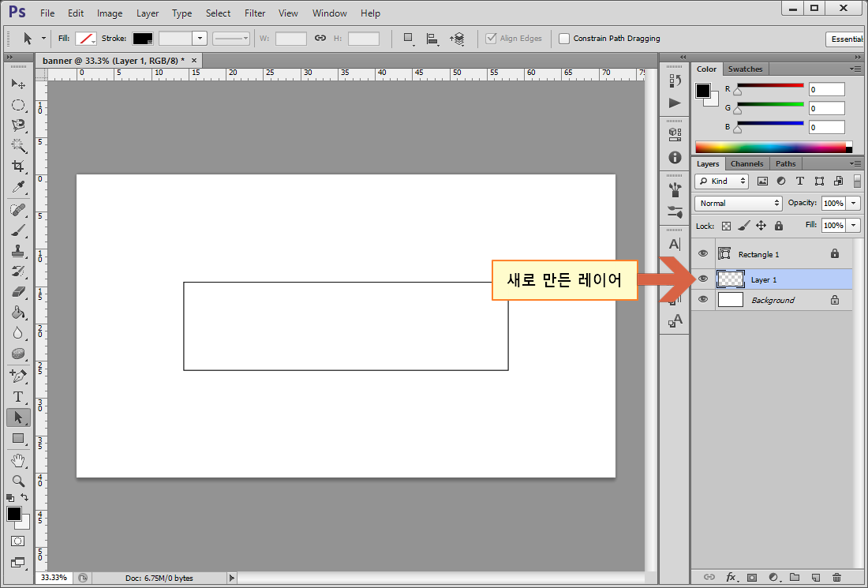Select the Sponge tool
Image resolution: width=868 pixels, height=588 pixels.
(x=18, y=354)
